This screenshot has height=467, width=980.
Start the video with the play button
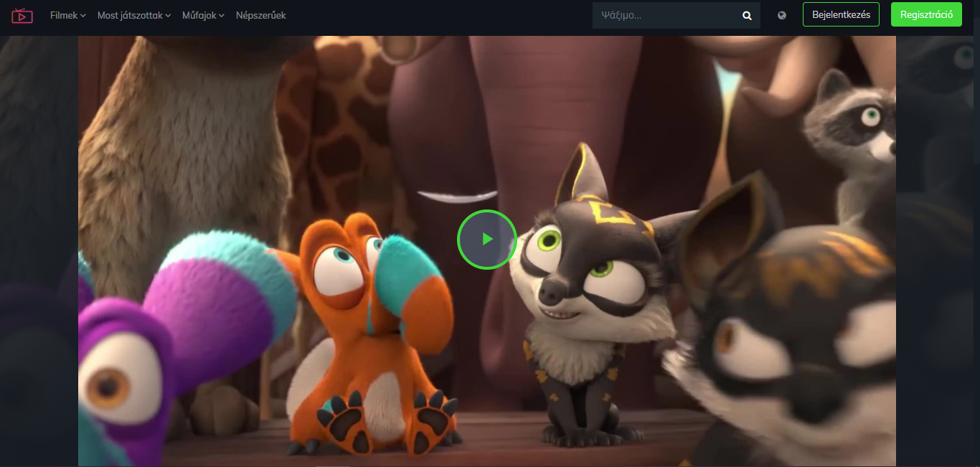487,239
